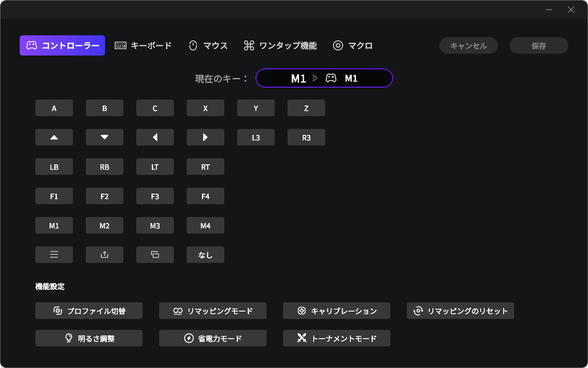Click the D-pad up arrow button
The image size is (588, 368).
tap(54, 137)
